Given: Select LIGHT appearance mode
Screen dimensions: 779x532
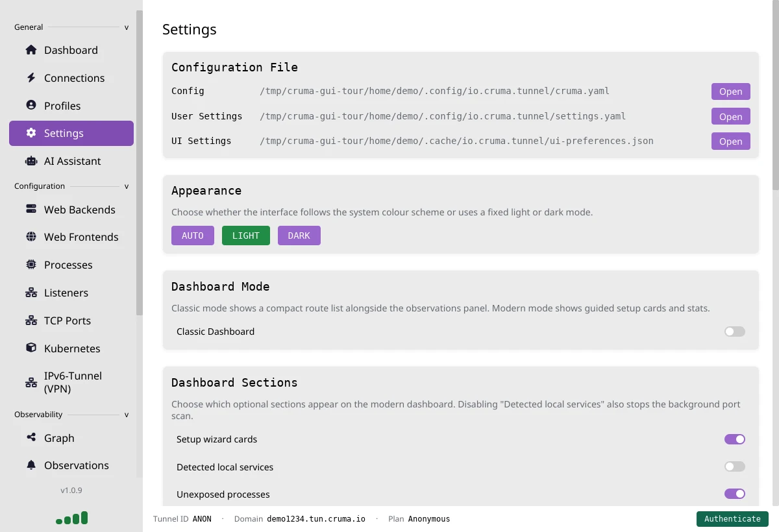Looking at the screenshot, I should tap(246, 236).
